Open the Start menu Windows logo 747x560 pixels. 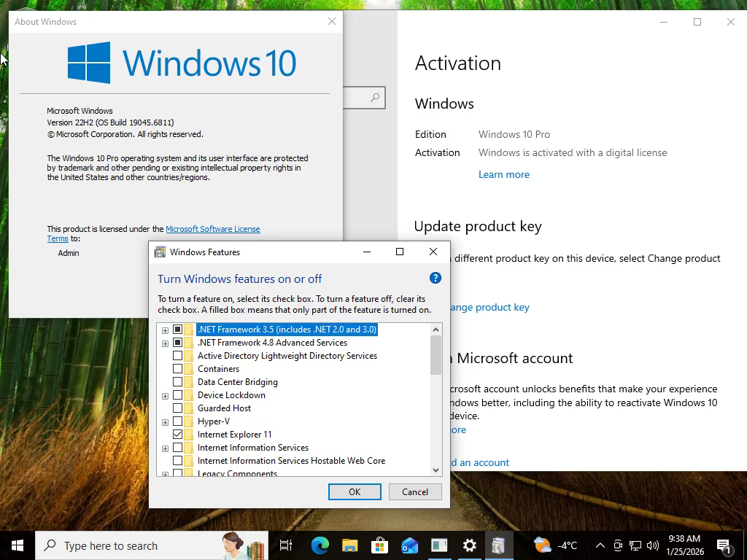[18, 545]
